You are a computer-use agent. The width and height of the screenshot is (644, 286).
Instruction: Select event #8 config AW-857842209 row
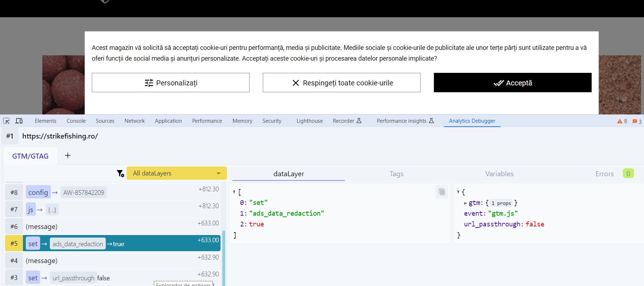tap(113, 192)
